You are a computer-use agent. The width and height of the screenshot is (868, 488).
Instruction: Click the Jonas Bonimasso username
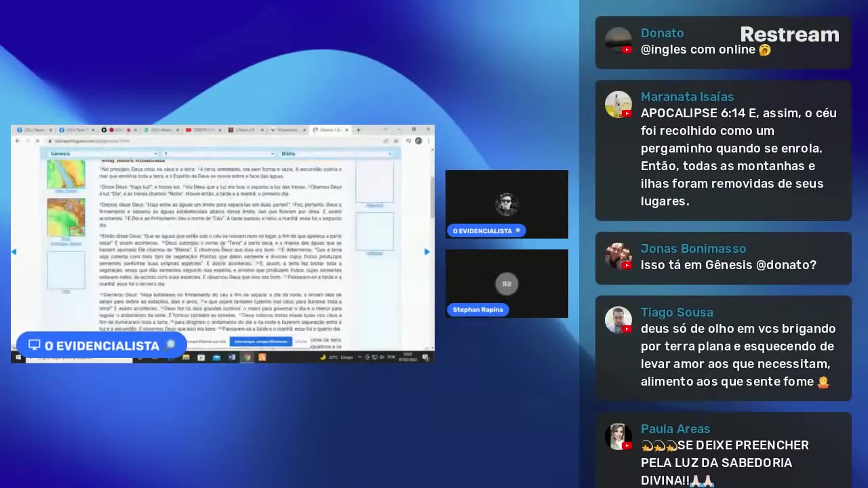[x=694, y=249]
